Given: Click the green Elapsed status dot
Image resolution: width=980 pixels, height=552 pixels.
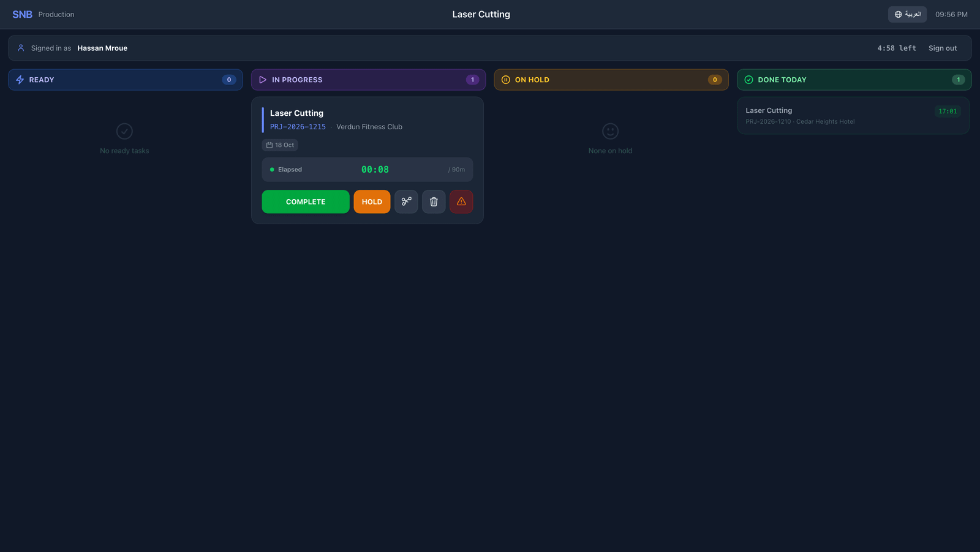Looking at the screenshot, I should (272, 170).
